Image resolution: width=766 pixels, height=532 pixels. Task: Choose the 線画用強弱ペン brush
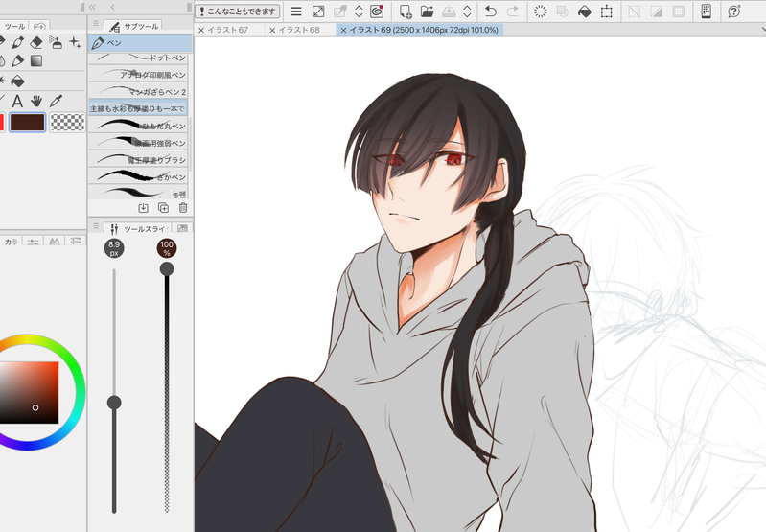point(138,143)
